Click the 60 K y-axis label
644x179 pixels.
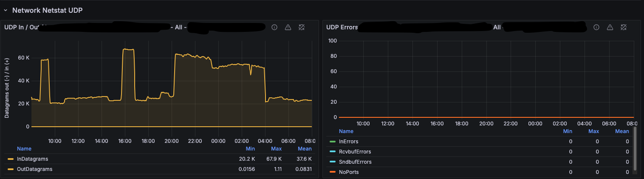tap(23, 57)
